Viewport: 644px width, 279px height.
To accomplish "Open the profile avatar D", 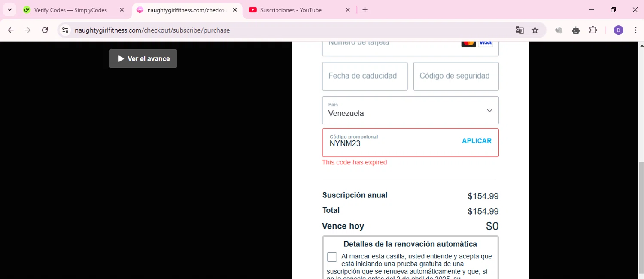I will point(618,30).
